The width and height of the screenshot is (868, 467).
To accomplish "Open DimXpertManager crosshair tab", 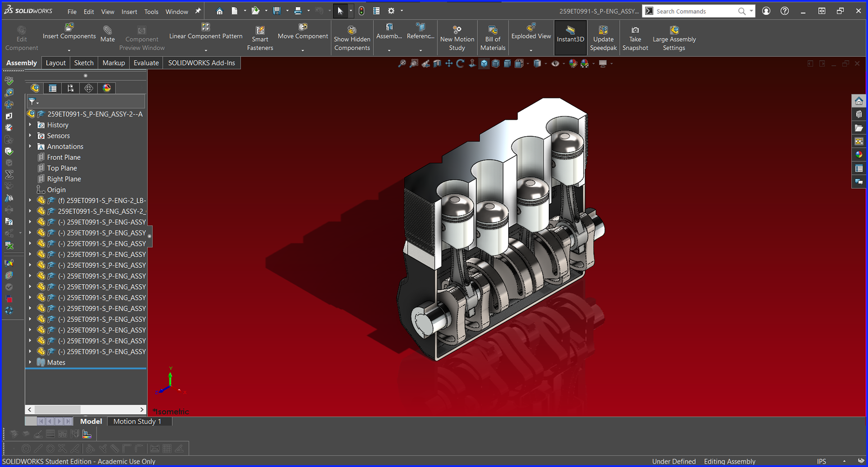I will (89, 88).
